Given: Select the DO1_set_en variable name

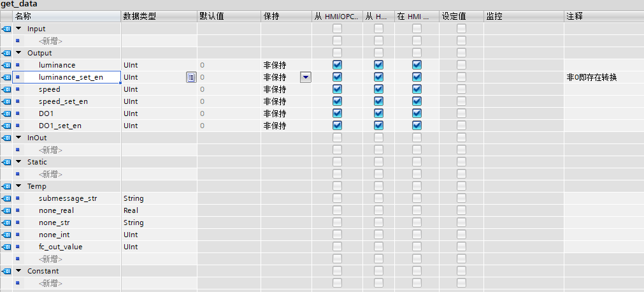Looking at the screenshot, I should pyautogui.click(x=60, y=126).
